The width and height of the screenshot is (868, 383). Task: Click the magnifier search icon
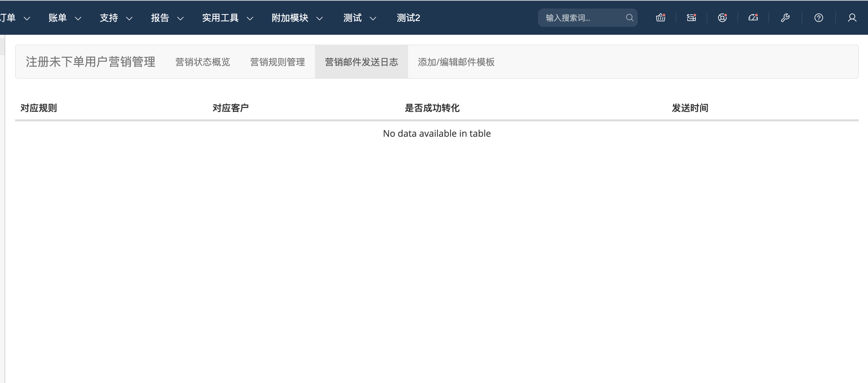coord(630,17)
